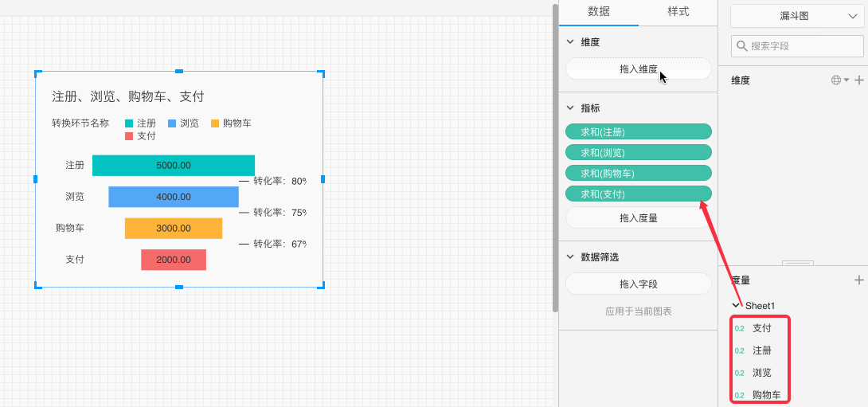Click the 求和(支付) metric pill
This screenshot has height=407, width=868.
tap(638, 194)
